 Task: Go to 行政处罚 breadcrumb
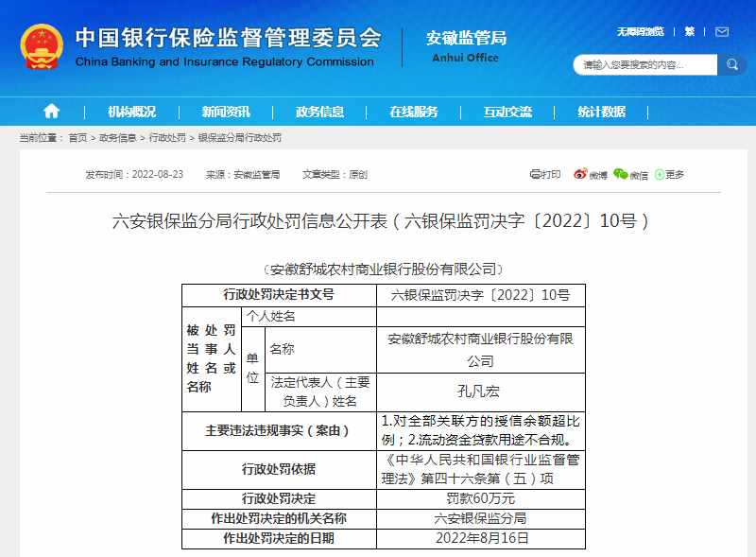click(167, 138)
